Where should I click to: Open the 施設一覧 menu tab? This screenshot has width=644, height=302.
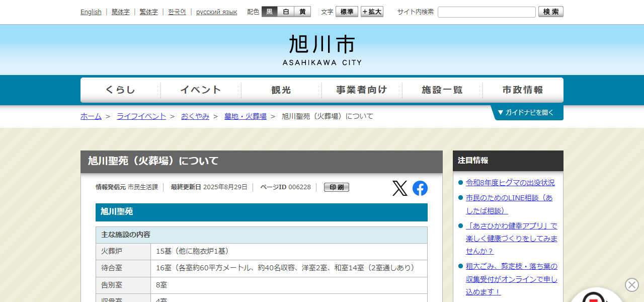tap(443, 90)
